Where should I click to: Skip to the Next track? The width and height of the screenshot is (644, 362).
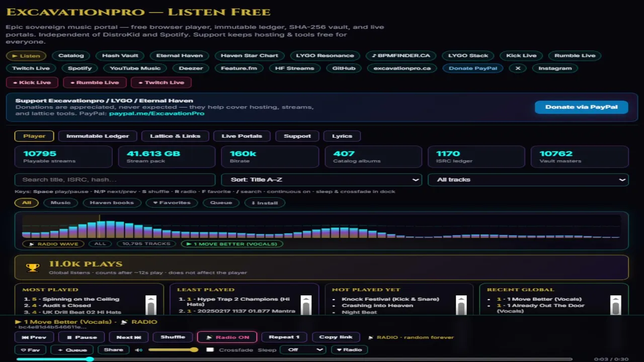pos(129,337)
